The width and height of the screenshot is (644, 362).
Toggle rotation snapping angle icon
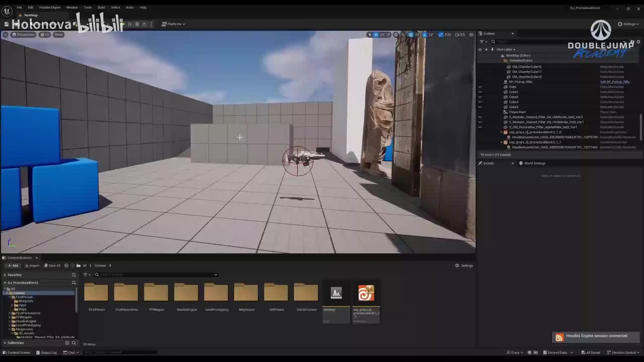pos(425,35)
